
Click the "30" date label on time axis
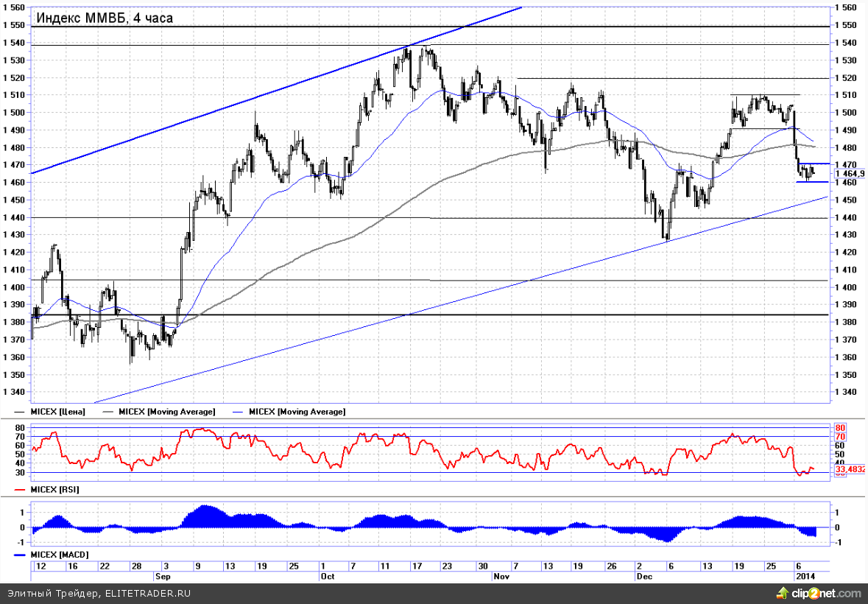pyautogui.click(x=483, y=566)
